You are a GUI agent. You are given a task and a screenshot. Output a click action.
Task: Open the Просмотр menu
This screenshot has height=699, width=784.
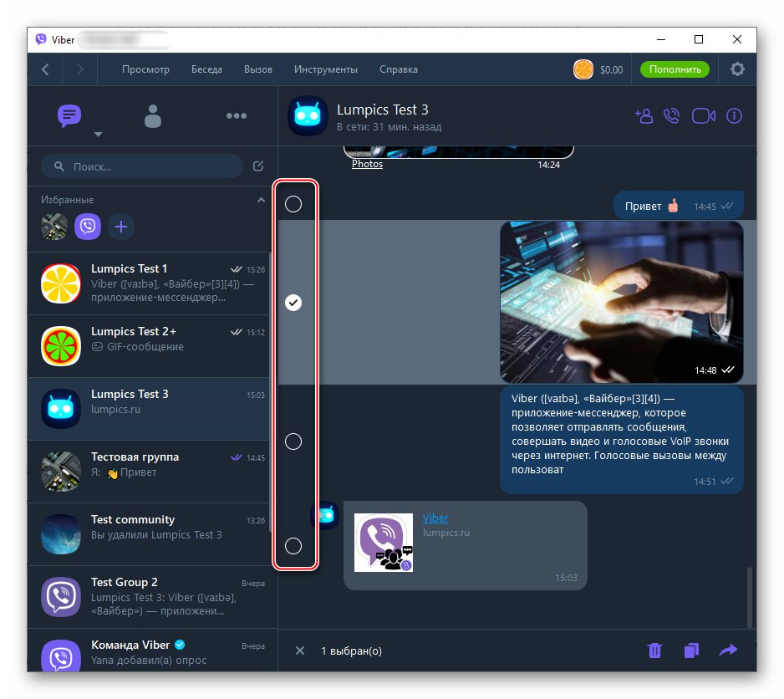145,69
